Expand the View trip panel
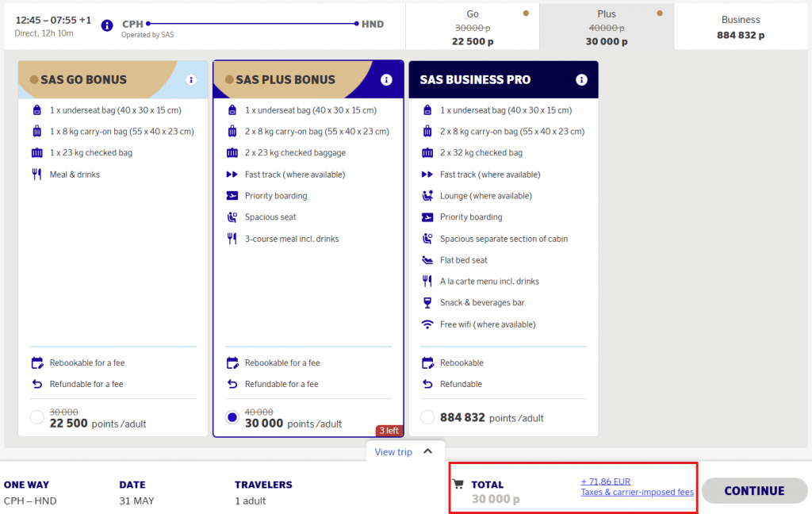This screenshot has width=812, height=514. coord(394,452)
